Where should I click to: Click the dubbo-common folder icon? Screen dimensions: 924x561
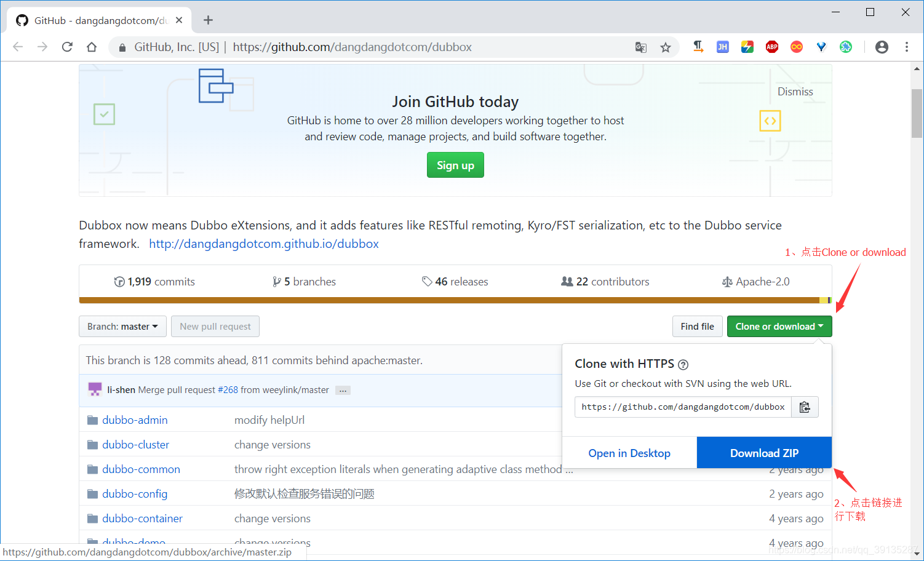[x=92, y=469]
